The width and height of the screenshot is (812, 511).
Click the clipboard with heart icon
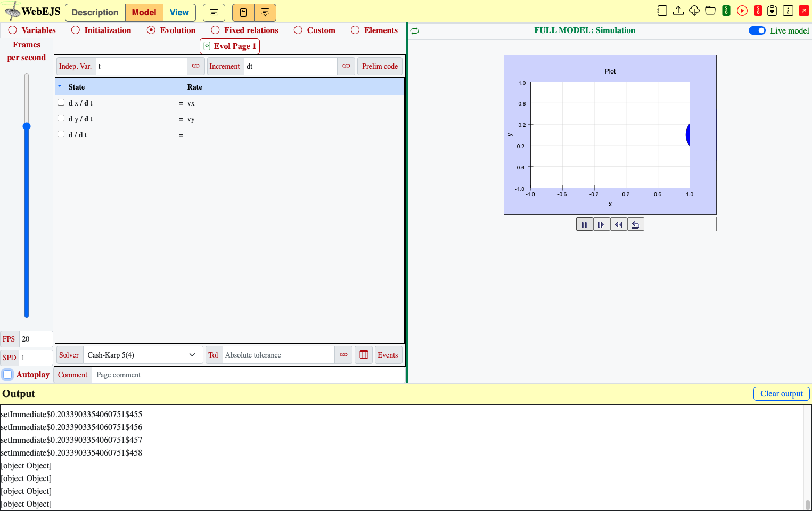772,11
